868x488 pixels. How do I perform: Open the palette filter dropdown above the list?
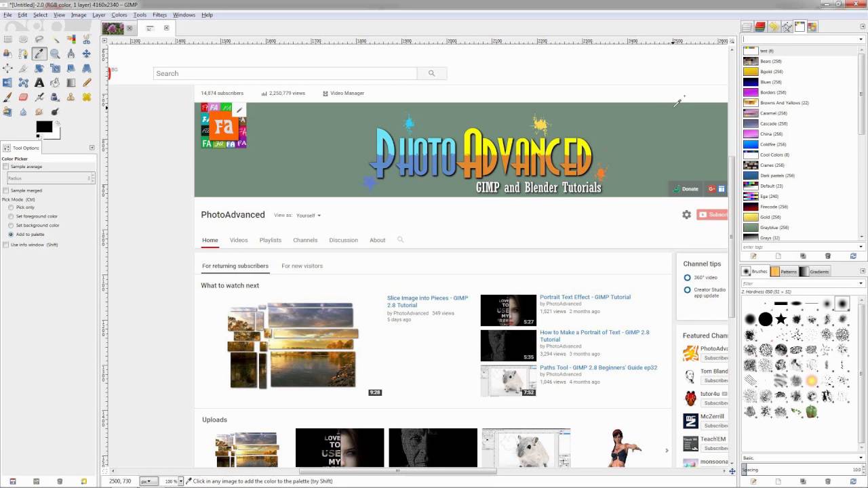(861, 39)
